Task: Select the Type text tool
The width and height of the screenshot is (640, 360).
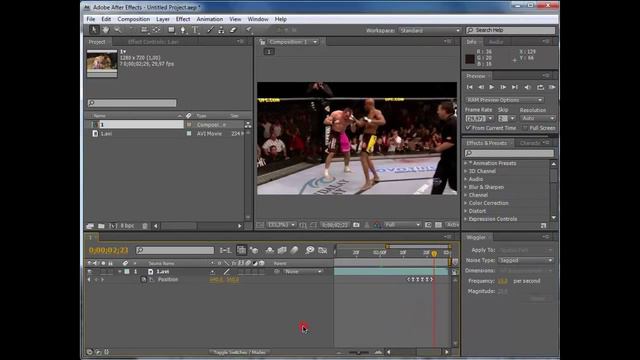Action: [x=195, y=30]
